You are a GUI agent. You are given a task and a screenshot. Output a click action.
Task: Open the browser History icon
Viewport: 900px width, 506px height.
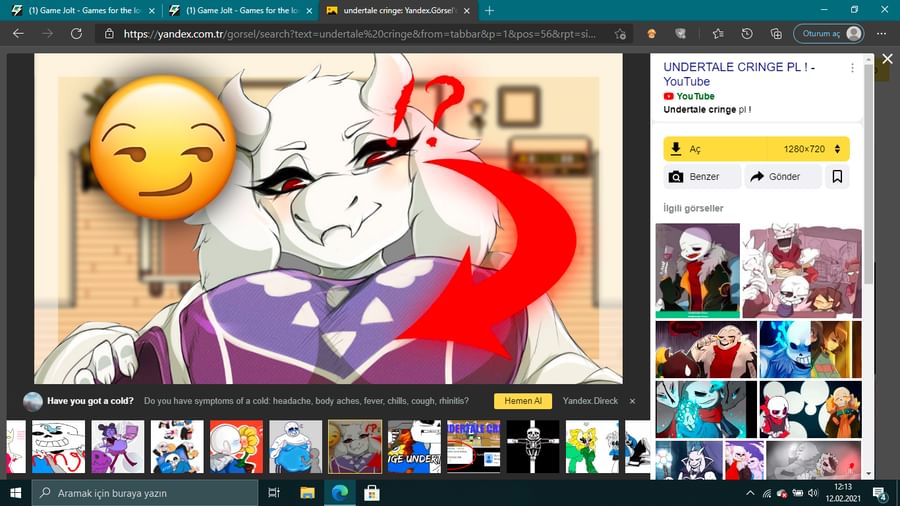point(747,34)
